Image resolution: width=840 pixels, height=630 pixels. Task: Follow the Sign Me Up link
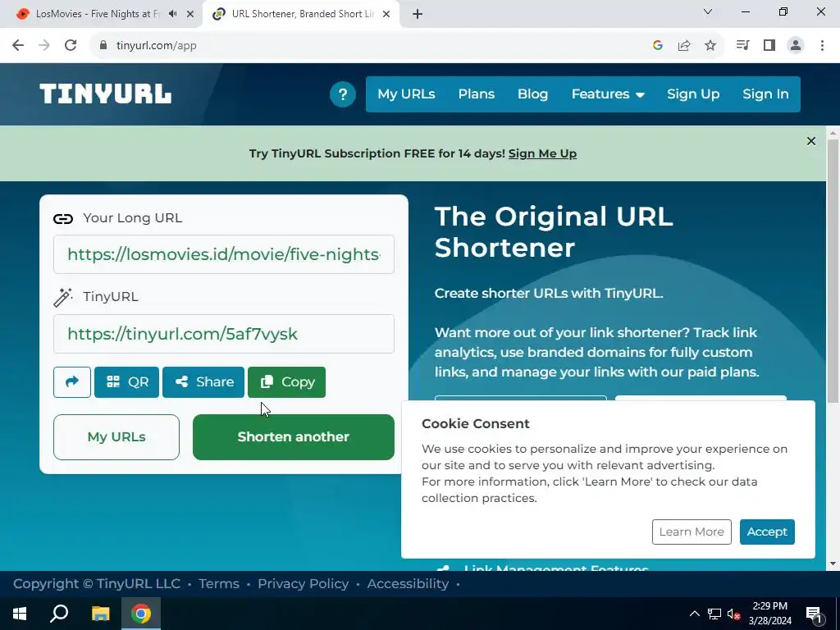pos(542,153)
